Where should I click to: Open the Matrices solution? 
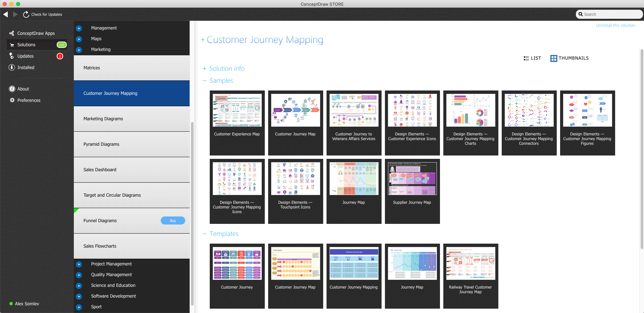132,68
